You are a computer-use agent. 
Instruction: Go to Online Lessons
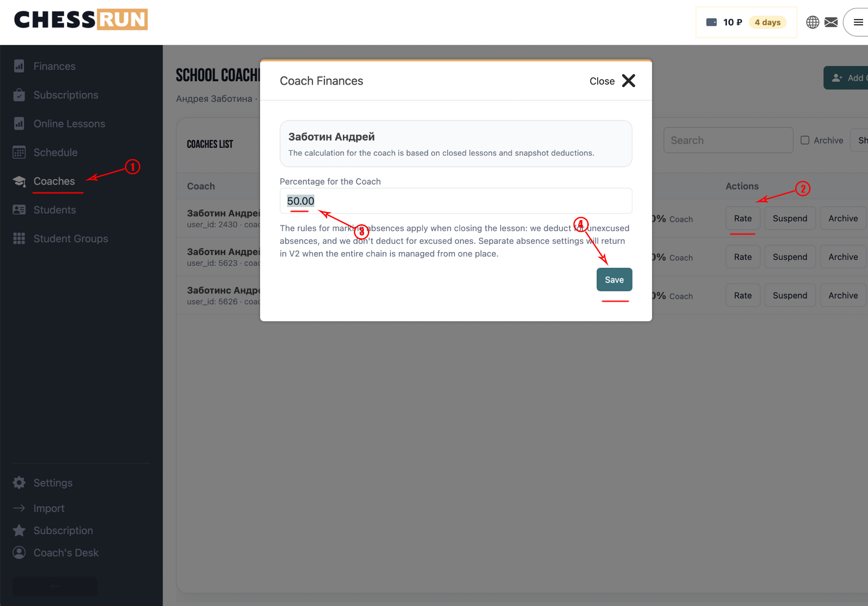point(69,124)
